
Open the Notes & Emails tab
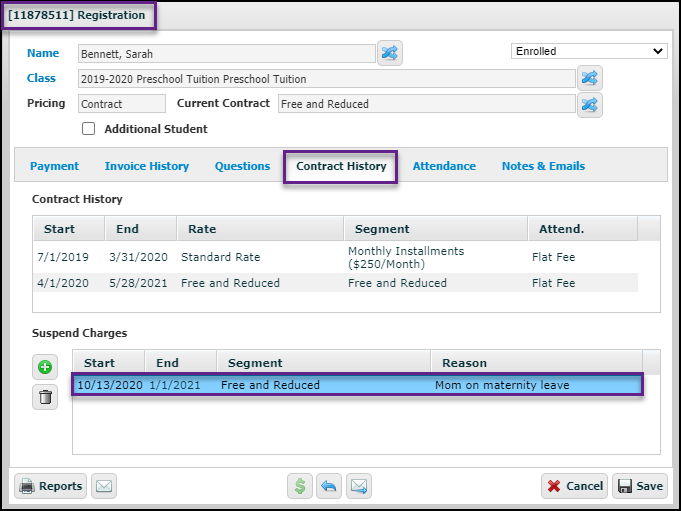coord(543,166)
